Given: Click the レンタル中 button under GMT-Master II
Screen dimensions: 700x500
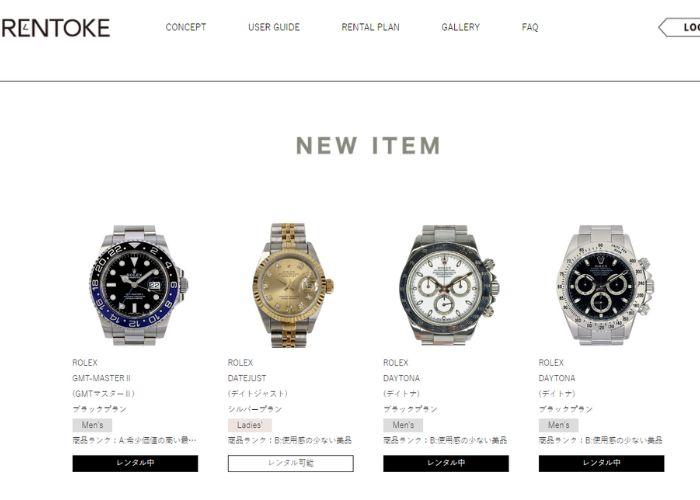Looking at the screenshot, I should click(x=135, y=463).
